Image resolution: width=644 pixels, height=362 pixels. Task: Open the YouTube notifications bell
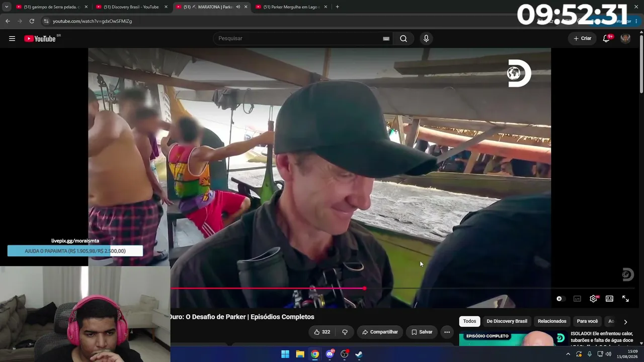tap(606, 39)
